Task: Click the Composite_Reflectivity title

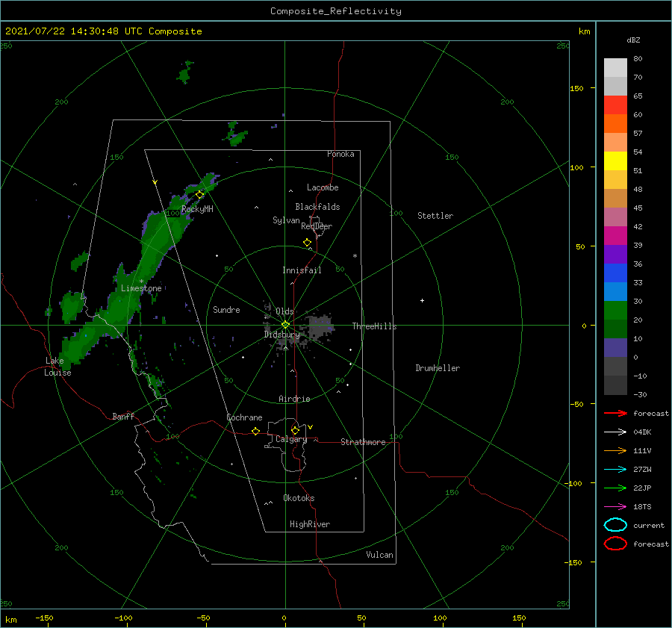Action: (x=336, y=11)
